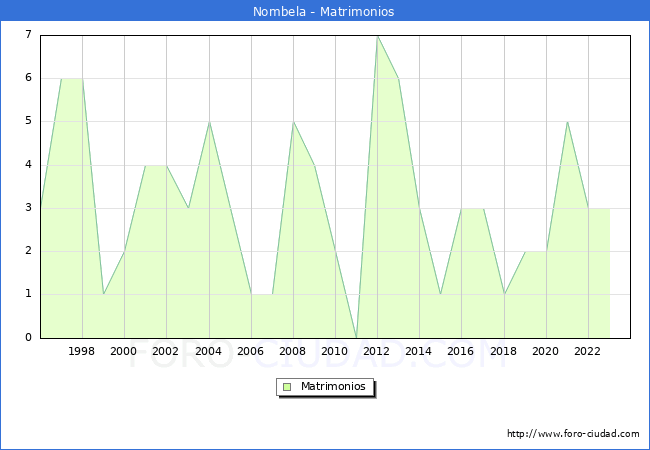Select the 2000 x-axis label

[124, 351]
